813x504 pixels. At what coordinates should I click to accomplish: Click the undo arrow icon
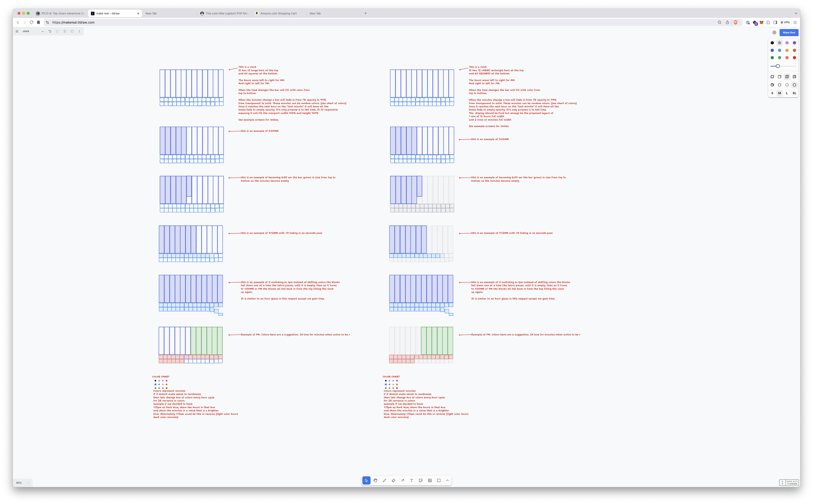[x=50, y=31]
